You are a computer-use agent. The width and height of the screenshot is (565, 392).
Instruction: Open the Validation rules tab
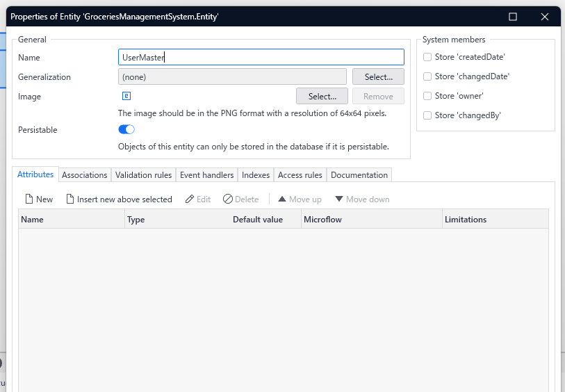[x=143, y=175]
